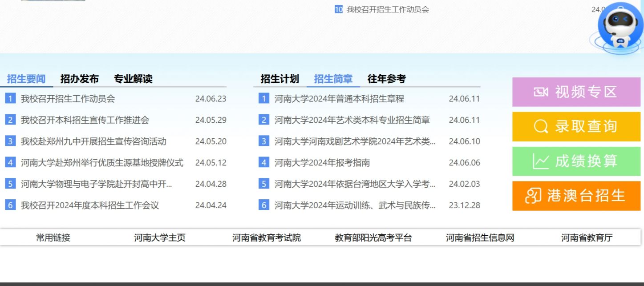Switch to 招生计划 tab
Viewport: 644px width, 286px height.
280,79
